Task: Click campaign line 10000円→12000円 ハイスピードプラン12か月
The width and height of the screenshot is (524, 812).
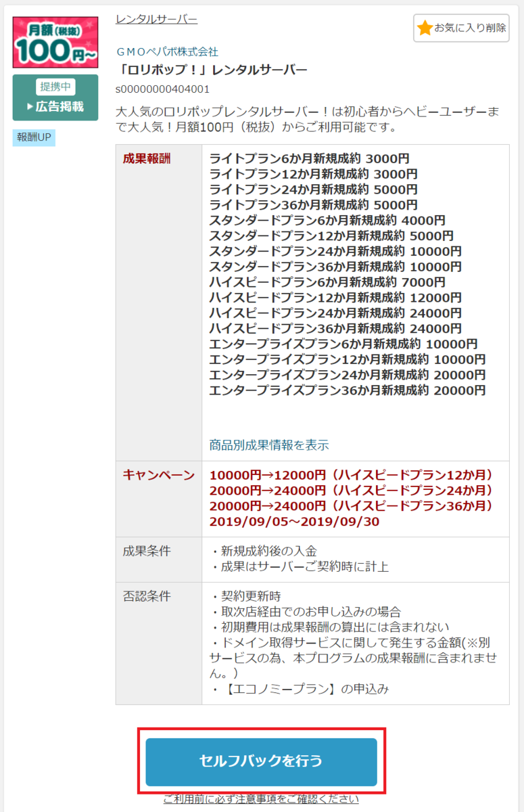Action: point(352,475)
